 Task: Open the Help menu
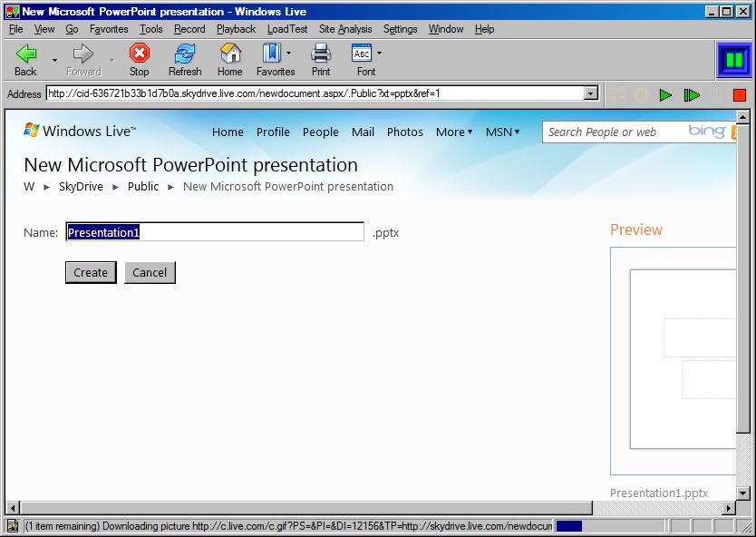click(484, 29)
